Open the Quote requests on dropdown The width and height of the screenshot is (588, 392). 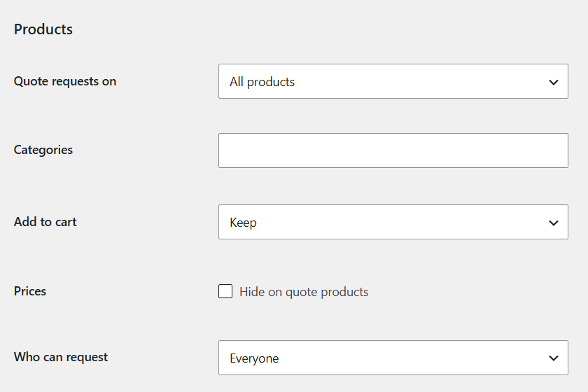pos(393,81)
